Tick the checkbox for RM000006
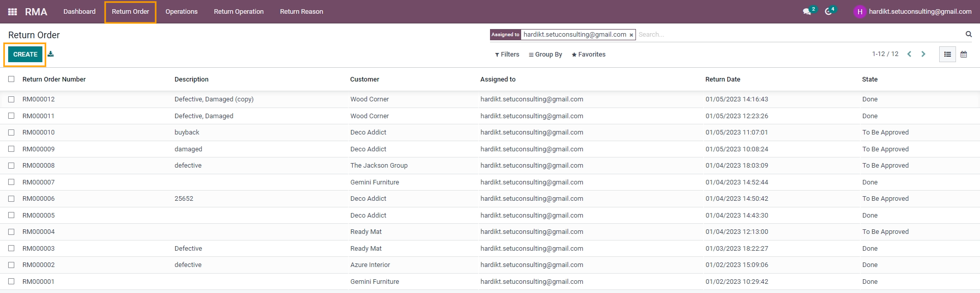Screen dimensions: 980x293 click(x=11, y=199)
